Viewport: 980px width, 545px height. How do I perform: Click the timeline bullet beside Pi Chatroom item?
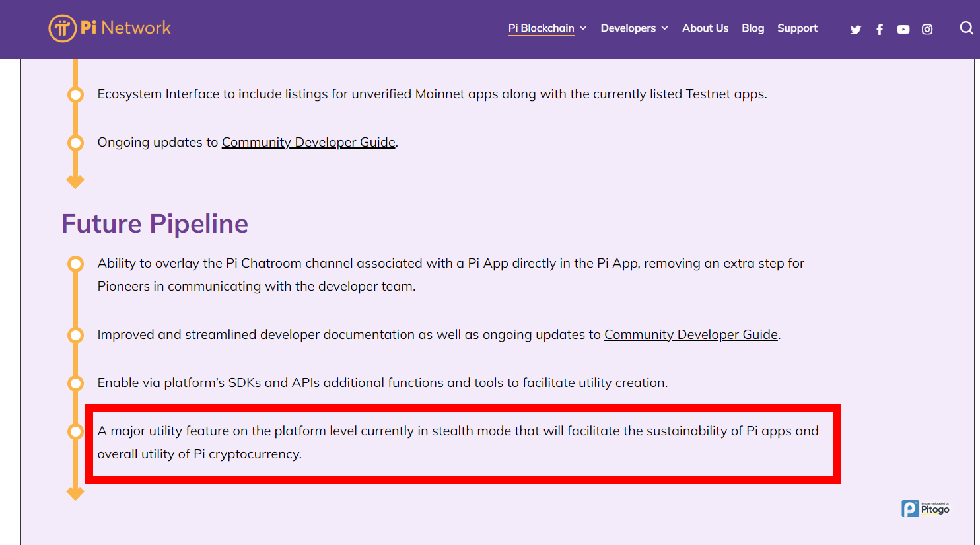[x=76, y=264]
